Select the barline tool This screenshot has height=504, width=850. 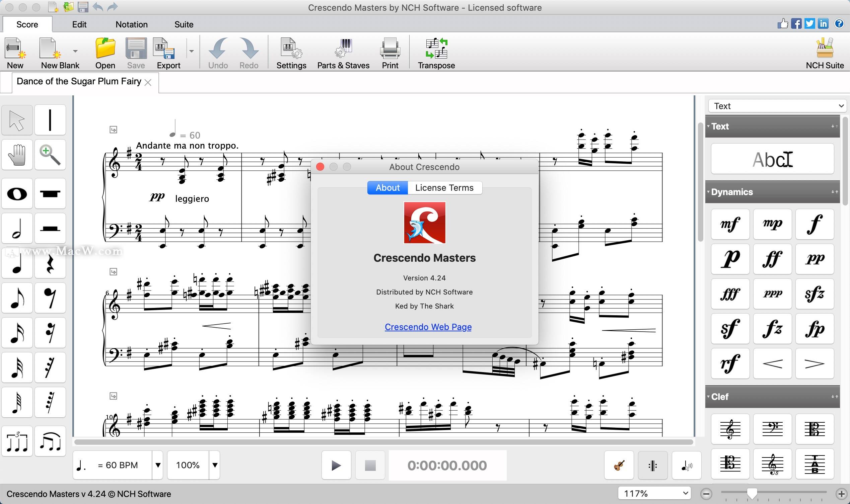pyautogui.click(x=50, y=120)
